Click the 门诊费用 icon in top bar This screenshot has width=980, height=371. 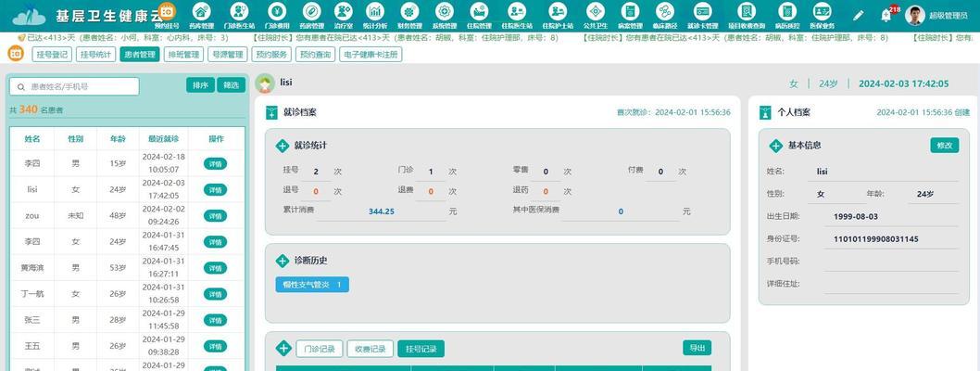(277, 13)
